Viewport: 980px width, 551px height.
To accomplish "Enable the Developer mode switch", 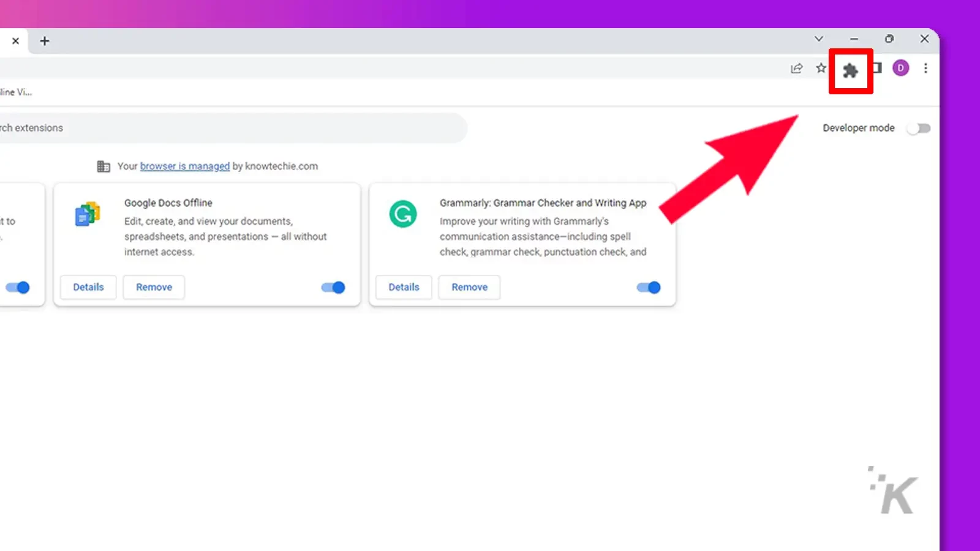I will pos(919,128).
